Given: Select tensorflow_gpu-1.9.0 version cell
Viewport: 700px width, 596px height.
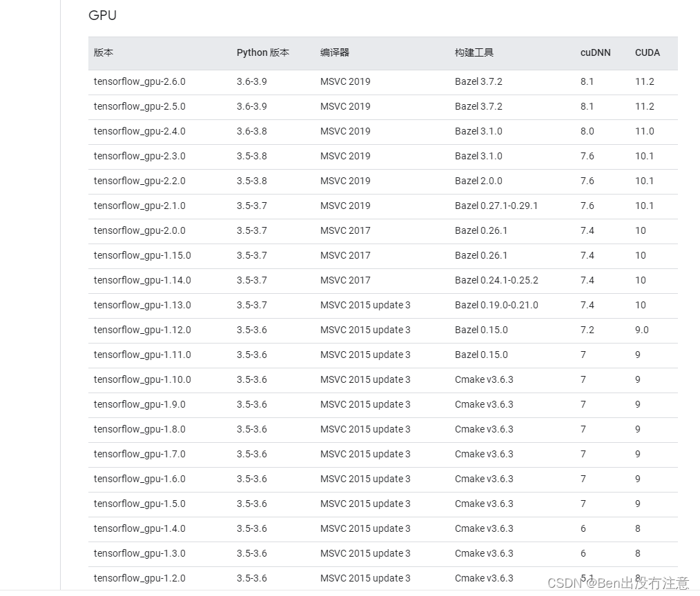Looking at the screenshot, I should pyautogui.click(x=139, y=405).
